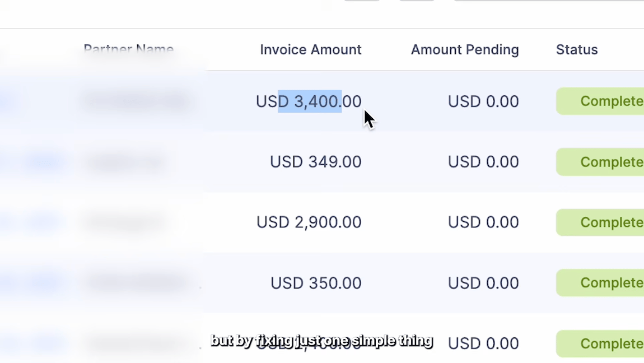Click the Partner Name column header
This screenshot has height=363, width=644.
coord(128,50)
